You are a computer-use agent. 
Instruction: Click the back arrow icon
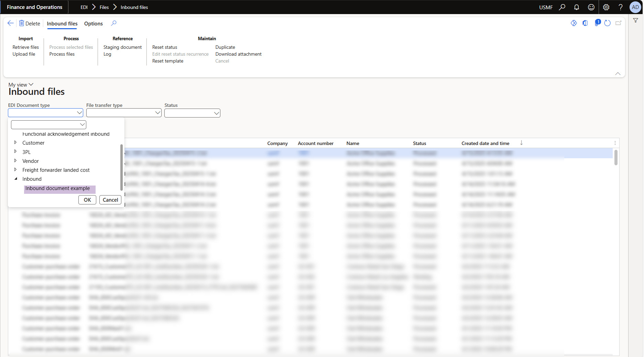[11, 23]
